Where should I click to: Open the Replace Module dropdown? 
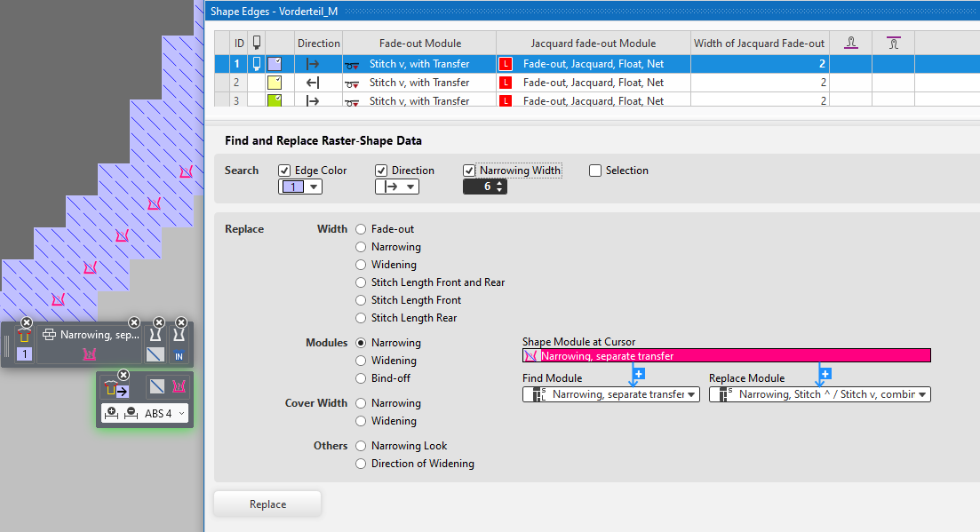pyautogui.click(x=819, y=394)
